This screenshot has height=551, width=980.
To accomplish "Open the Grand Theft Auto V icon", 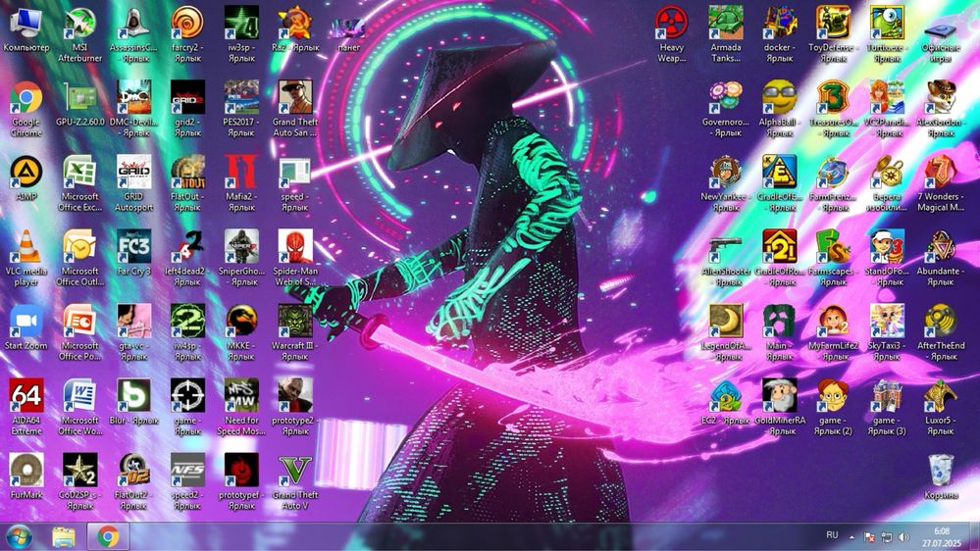I will click(x=295, y=471).
